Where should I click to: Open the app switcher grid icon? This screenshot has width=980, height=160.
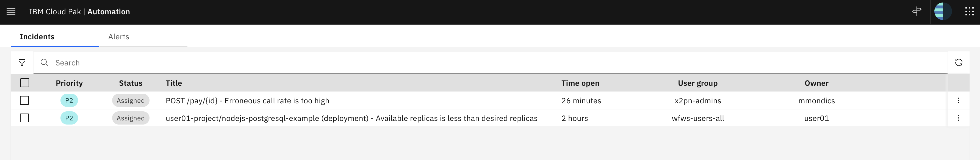[x=969, y=12]
